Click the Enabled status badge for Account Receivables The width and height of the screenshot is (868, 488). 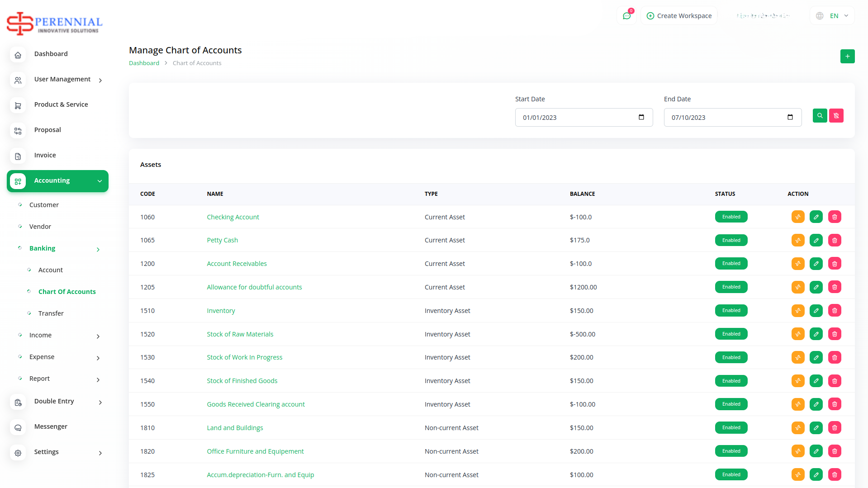click(x=731, y=264)
